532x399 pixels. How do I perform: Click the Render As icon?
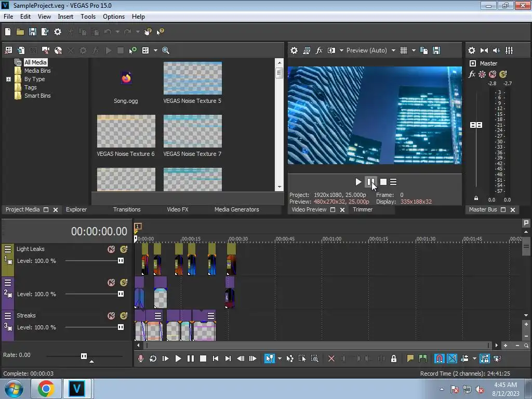[x=45, y=32]
